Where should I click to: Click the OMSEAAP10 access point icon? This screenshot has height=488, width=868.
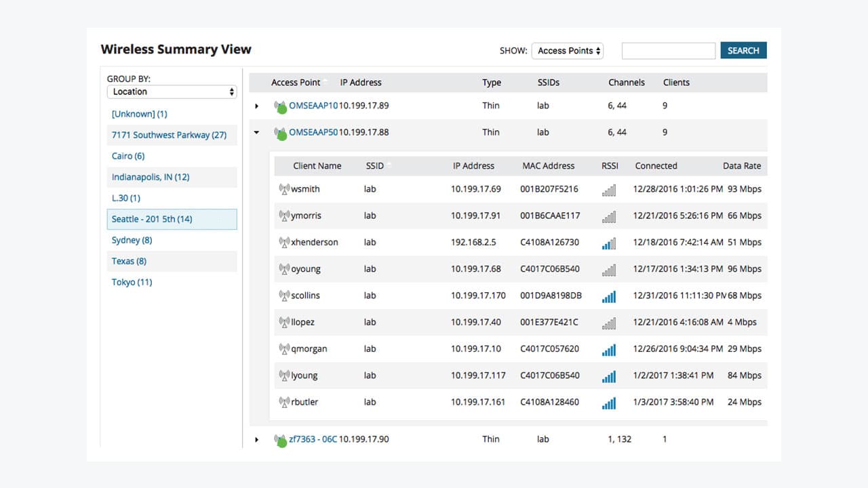[281, 106]
